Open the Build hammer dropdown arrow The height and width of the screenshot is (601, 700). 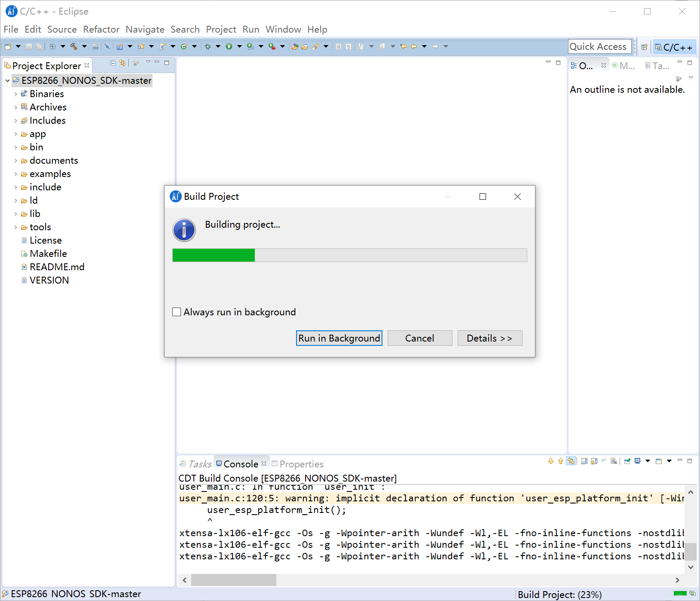(84, 46)
